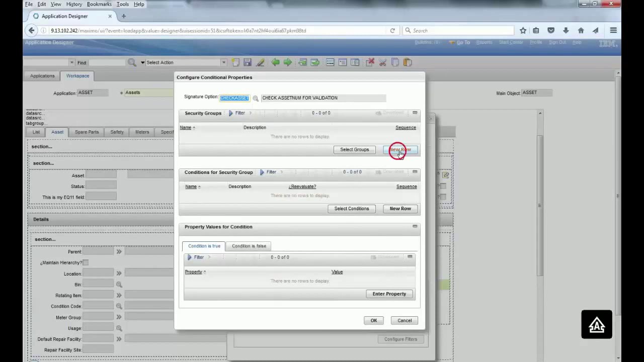Image resolution: width=644 pixels, height=362 pixels.
Task: Open Firefox downloads arrow icon
Action: (x=566, y=31)
